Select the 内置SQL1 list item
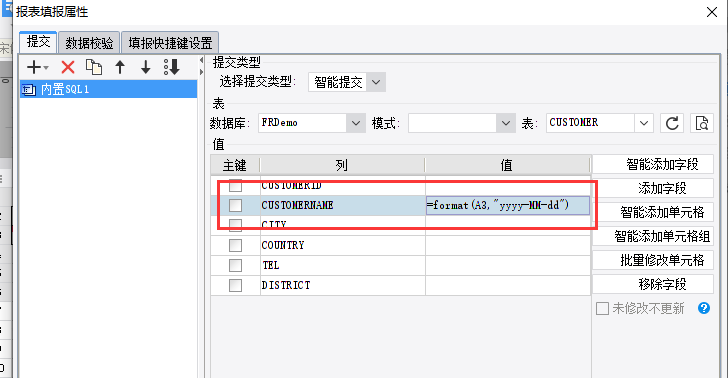This screenshot has width=728, height=378. pyautogui.click(x=109, y=89)
